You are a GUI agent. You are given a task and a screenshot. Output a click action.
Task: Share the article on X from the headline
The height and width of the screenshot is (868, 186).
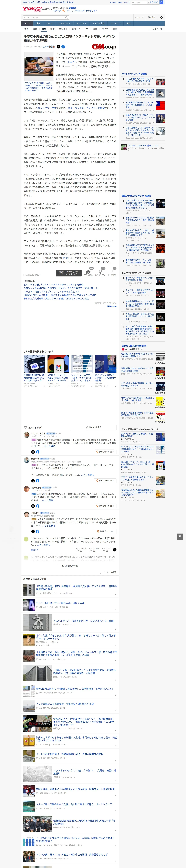click(58, 47)
